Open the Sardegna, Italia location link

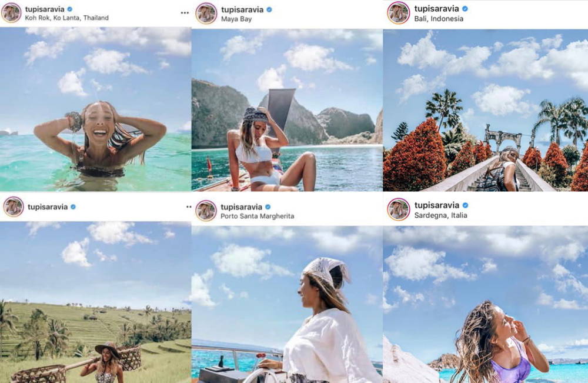pos(440,215)
